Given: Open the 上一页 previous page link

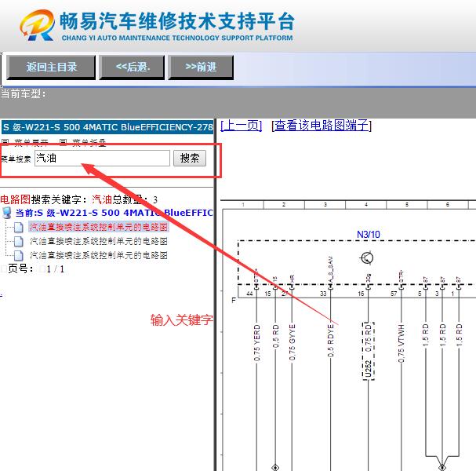Looking at the screenshot, I should tap(242, 125).
